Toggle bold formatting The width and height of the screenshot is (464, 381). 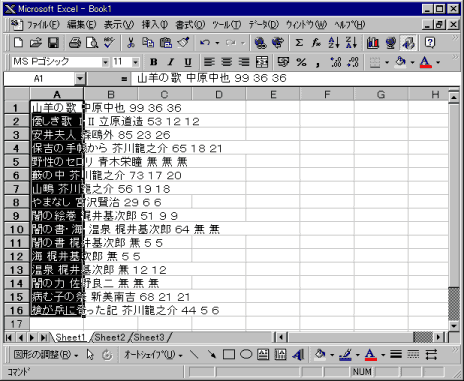click(153, 62)
